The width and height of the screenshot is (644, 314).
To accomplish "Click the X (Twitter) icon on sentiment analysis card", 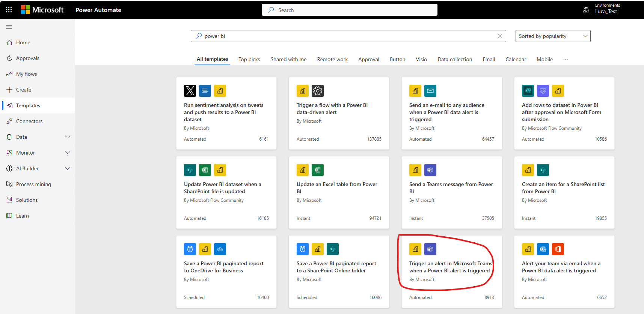I will 190,91.
